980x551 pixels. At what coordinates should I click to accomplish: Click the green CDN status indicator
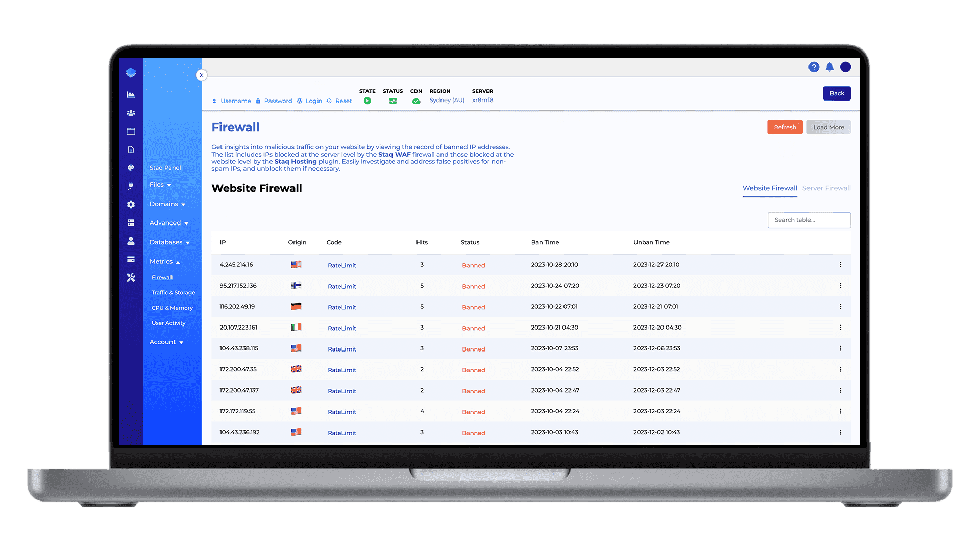tap(416, 101)
